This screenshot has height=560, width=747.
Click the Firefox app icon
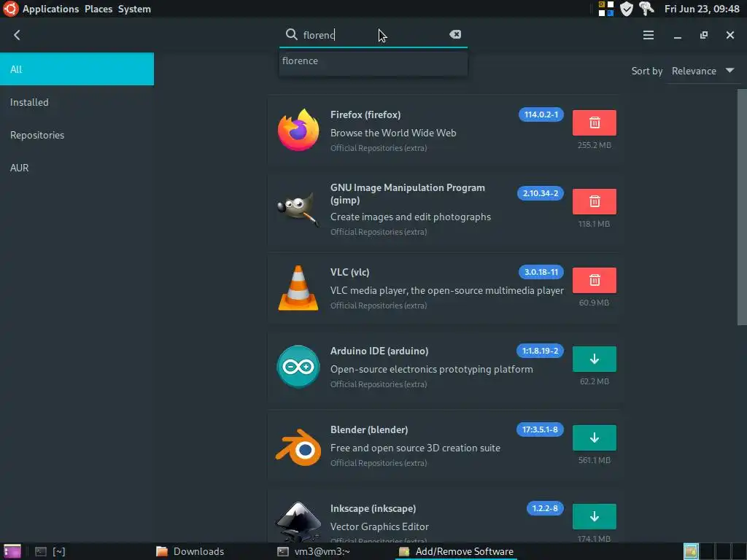pyautogui.click(x=298, y=130)
